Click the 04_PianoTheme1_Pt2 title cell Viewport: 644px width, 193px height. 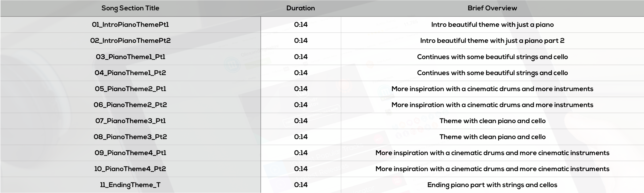[130, 73]
